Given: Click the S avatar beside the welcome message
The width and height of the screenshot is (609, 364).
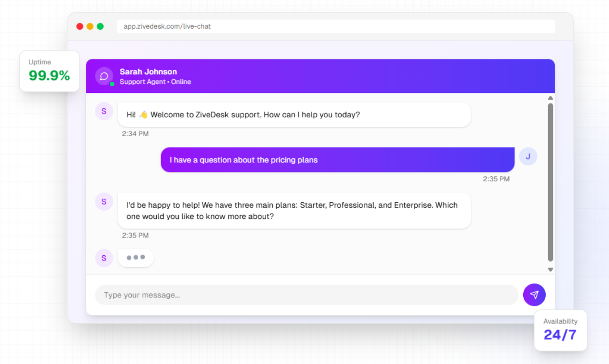Looking at the screenshot, I should (104, 111).
